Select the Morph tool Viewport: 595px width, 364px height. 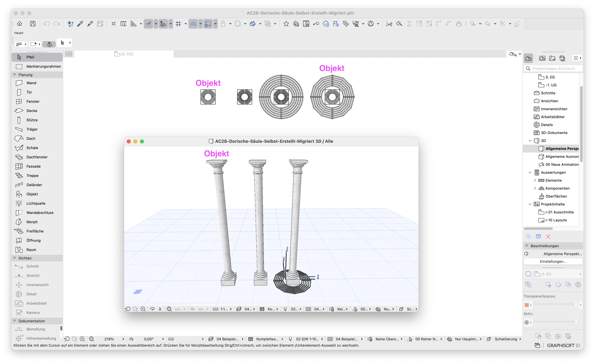pyautogui.click(x=37, y=222)
